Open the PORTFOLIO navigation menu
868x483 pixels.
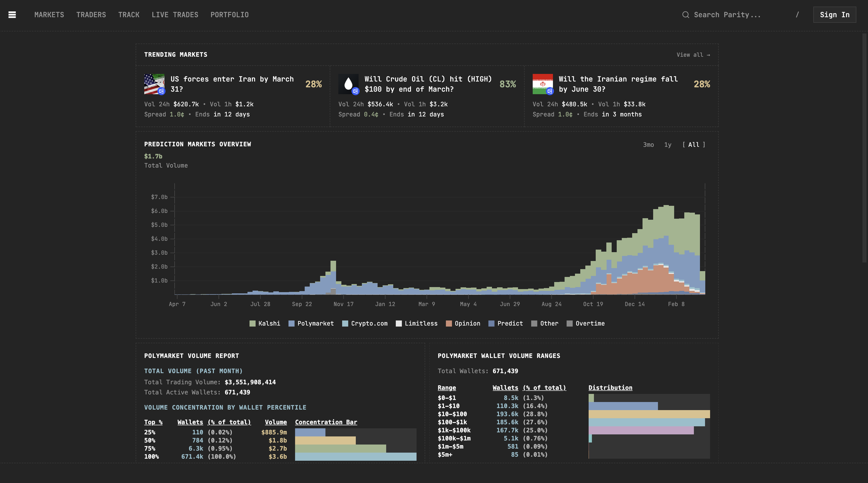[x=230, y=14]
